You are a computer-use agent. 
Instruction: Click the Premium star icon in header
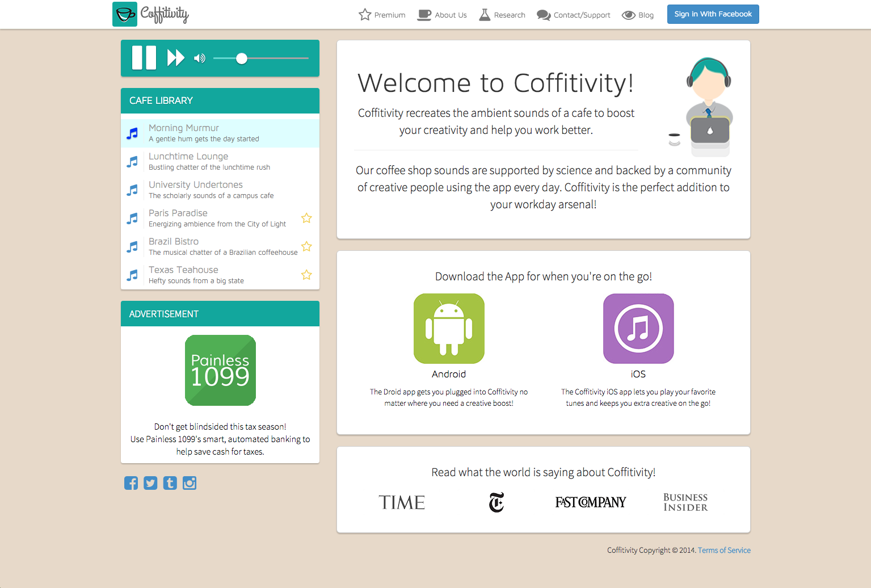click(x=365, y=15)
